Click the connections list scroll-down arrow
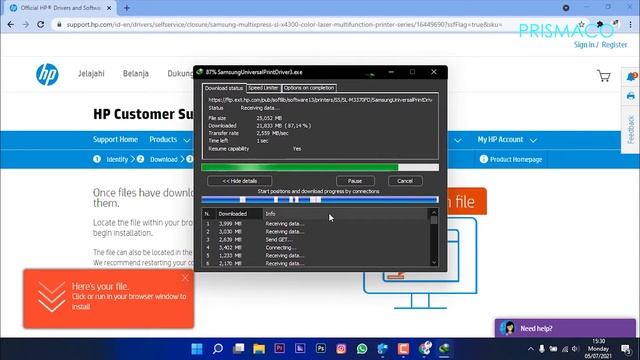This screenshot has height=360, width=640. coord(434,262)
